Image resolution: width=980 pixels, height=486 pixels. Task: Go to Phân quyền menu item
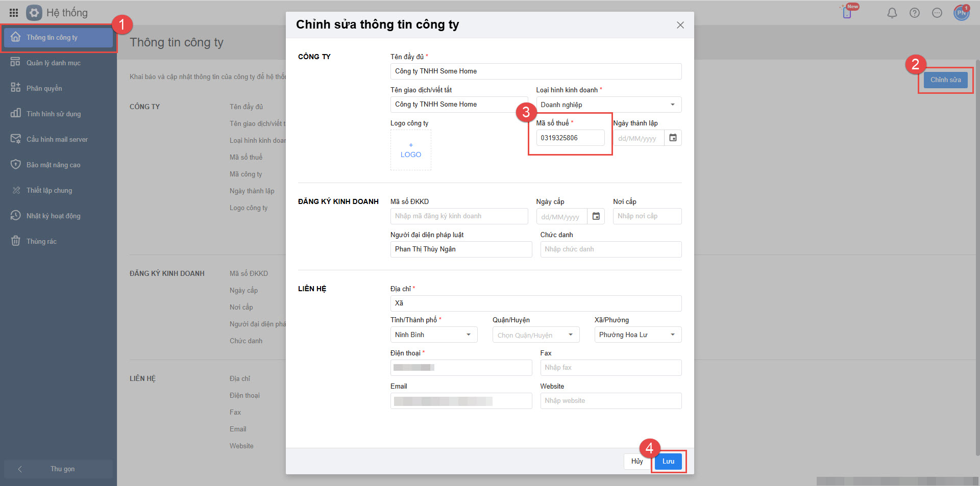(x=44, y=88)
